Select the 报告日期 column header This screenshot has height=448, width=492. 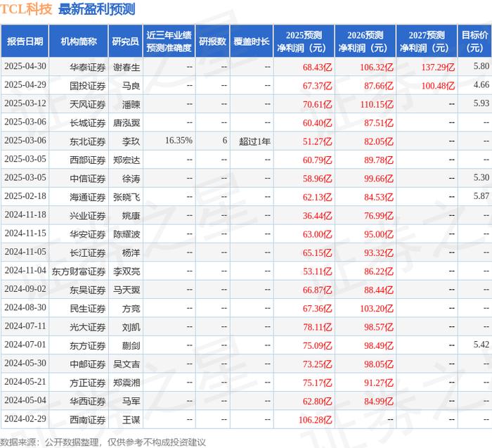point(25,41)
